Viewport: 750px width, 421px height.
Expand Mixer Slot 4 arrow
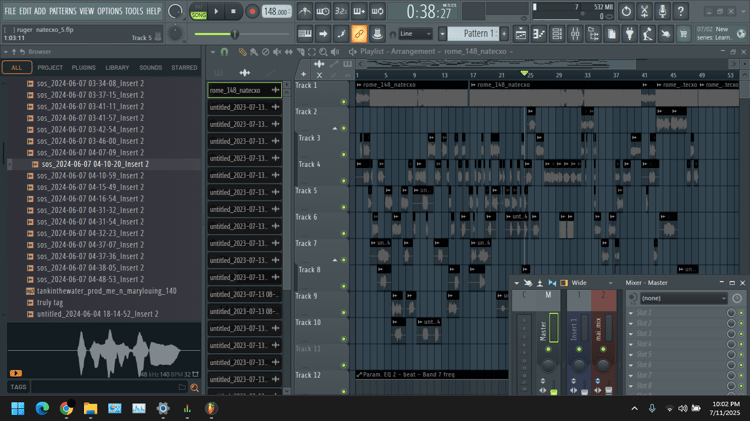click(631, 344)
